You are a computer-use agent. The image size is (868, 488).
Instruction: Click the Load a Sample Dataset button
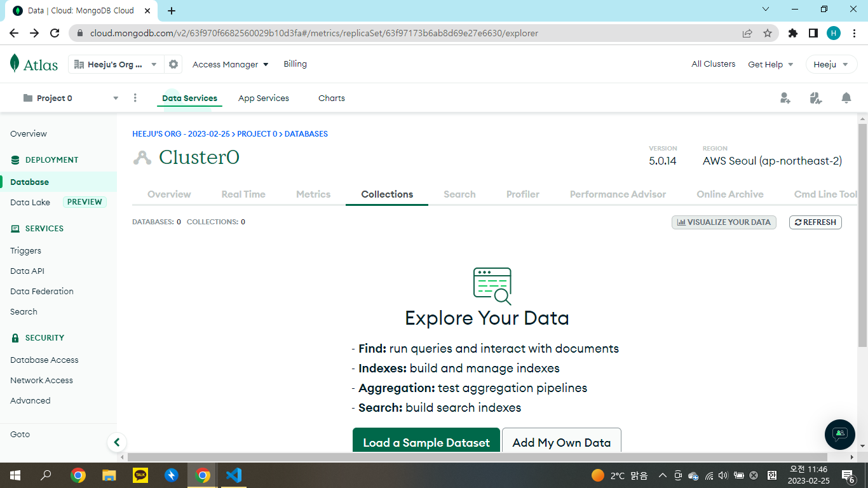(x=426, y=440)
